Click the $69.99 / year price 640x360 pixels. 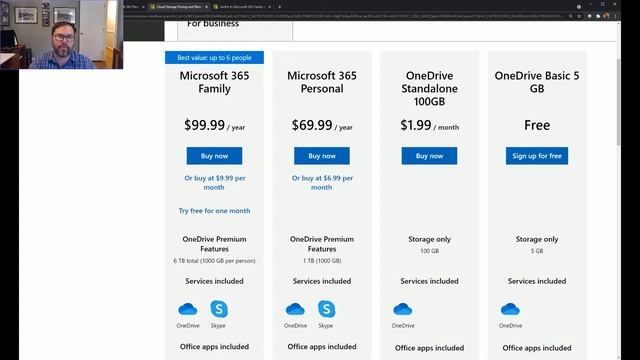tap(322, 125)
